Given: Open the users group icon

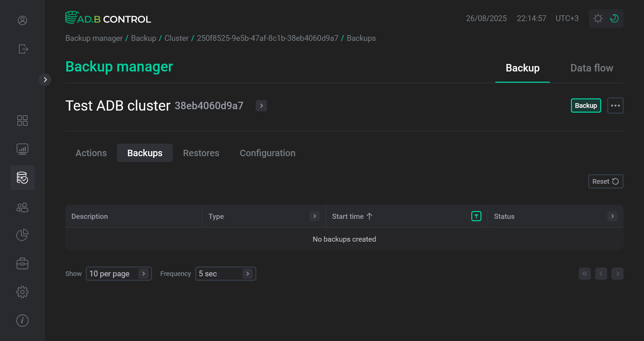Looking at the screenshot, I should [22, 207].
